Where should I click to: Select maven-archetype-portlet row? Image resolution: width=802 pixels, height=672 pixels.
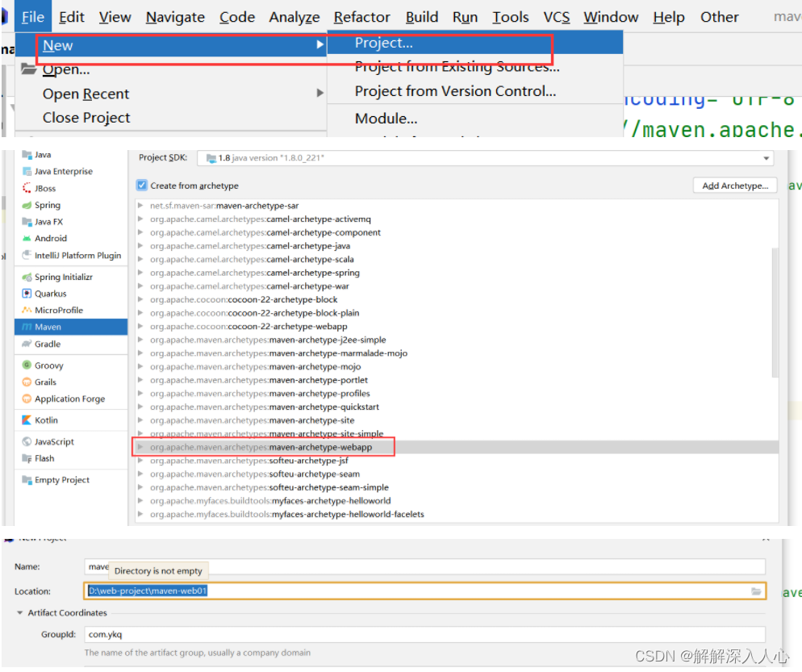pyautogui.click(x=455, y=380)
